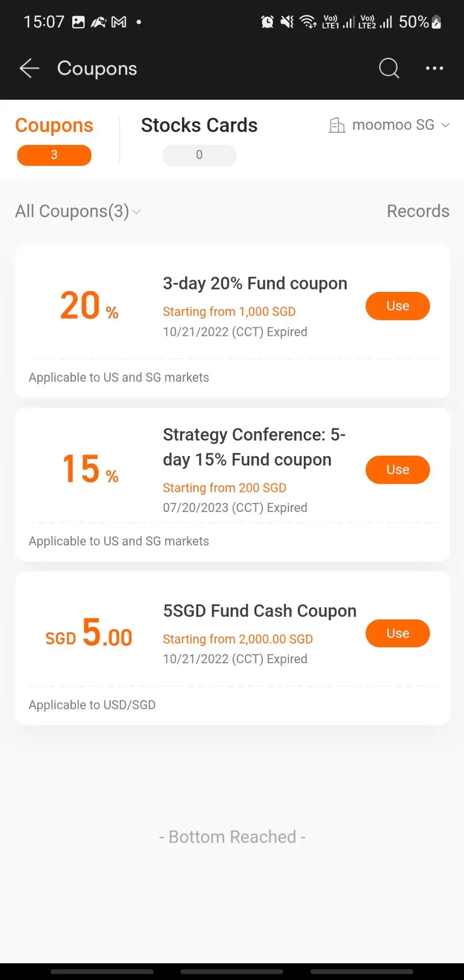The width and height of the screenshot is (464, 980).
Task: Expand the moomoo SG account dropdown
Action: point(389,125)
